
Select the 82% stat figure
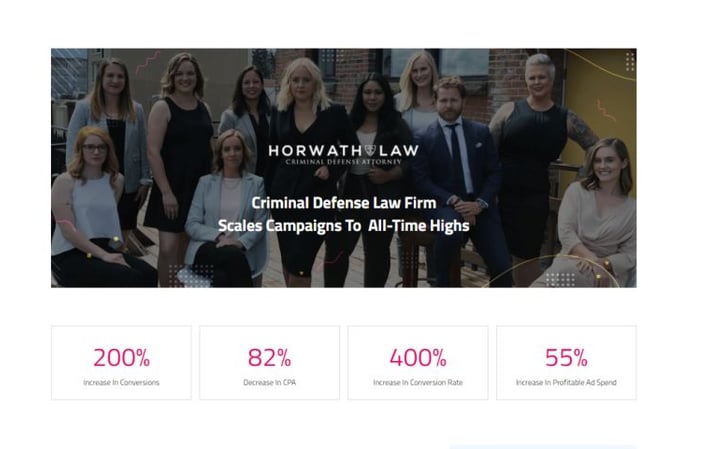tap(269, 358)
